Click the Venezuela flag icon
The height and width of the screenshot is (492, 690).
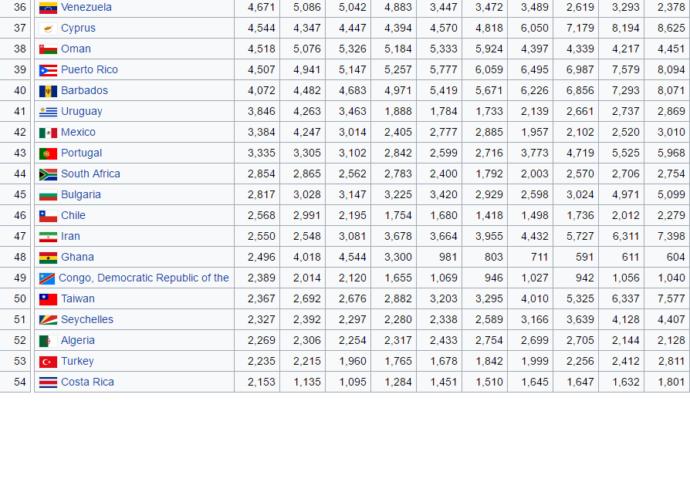tap(48, 8)
